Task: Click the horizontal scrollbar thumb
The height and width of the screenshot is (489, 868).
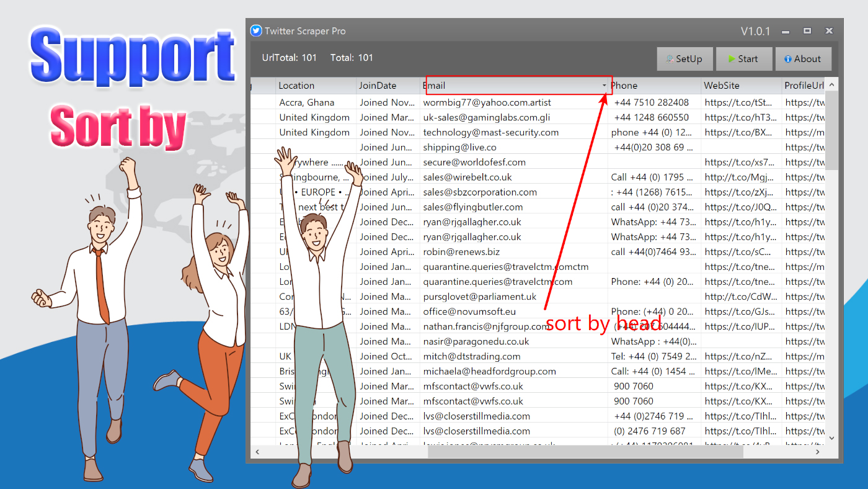Action: coord(585,452)
